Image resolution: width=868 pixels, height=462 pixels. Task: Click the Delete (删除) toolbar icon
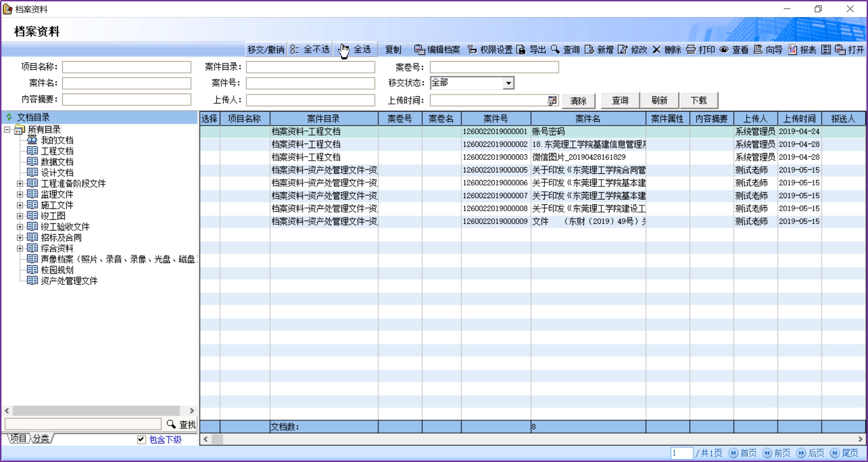click(657, 50)
